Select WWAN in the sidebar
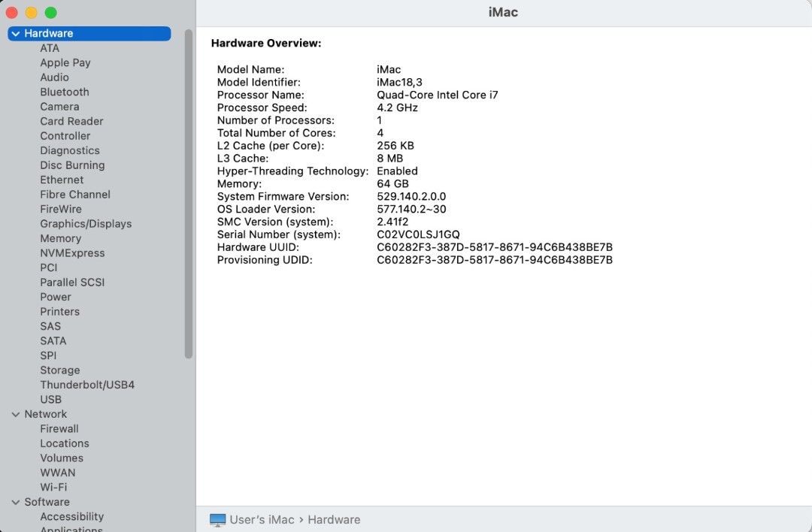This screenshot has width=812, height=532. coord(58,473)
